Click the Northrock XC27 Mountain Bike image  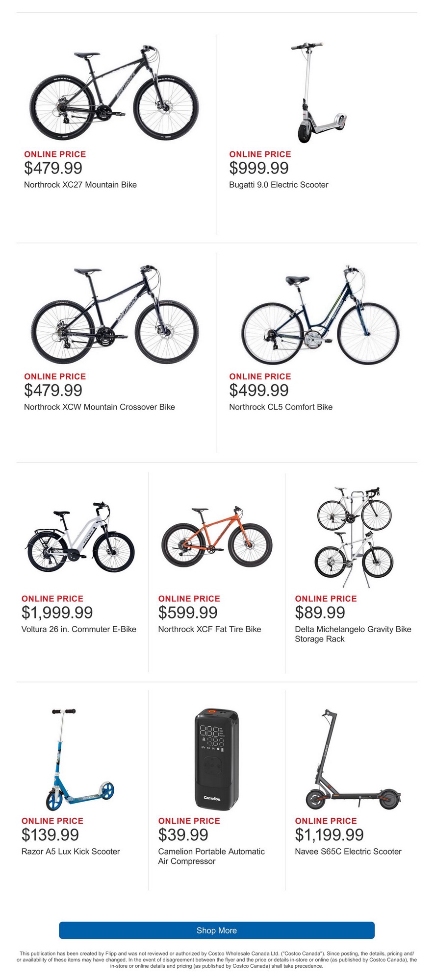pos(115,92)
